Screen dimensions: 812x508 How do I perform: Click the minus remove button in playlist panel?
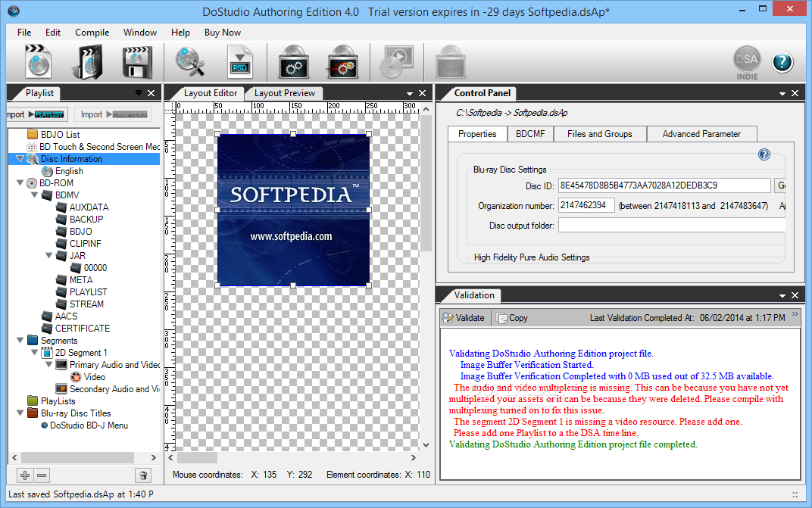coord(42,475)
